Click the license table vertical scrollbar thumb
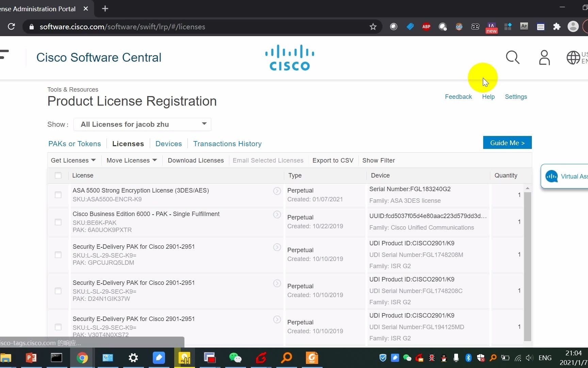Viewport: 588px width, 368px height. click(527, 266)
